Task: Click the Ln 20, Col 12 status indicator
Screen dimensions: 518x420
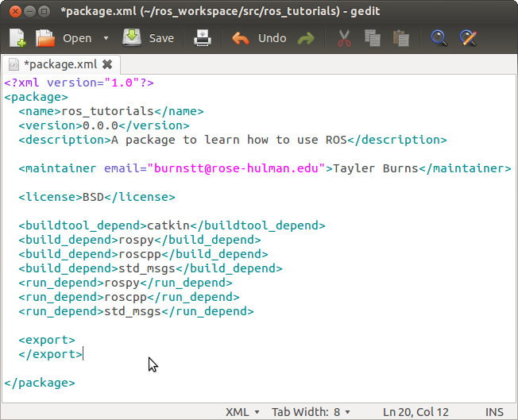Action: [416, 412]
